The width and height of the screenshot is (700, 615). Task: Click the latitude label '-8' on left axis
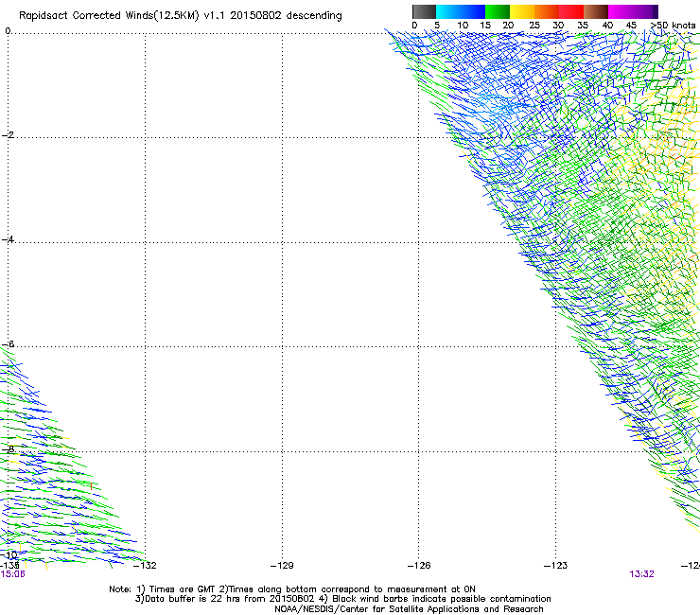[x=8, y=448]
